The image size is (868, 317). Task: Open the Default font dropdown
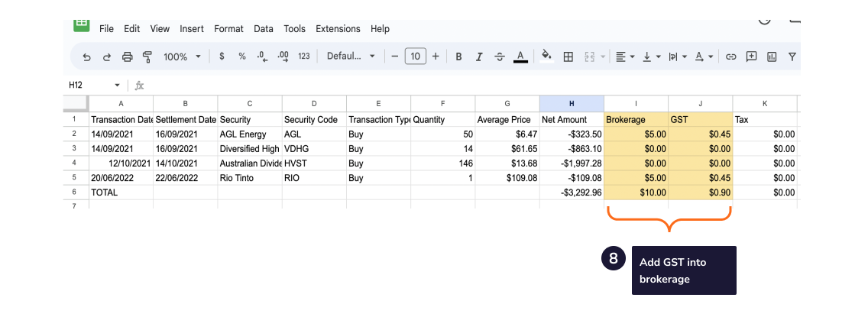[351, 57]
